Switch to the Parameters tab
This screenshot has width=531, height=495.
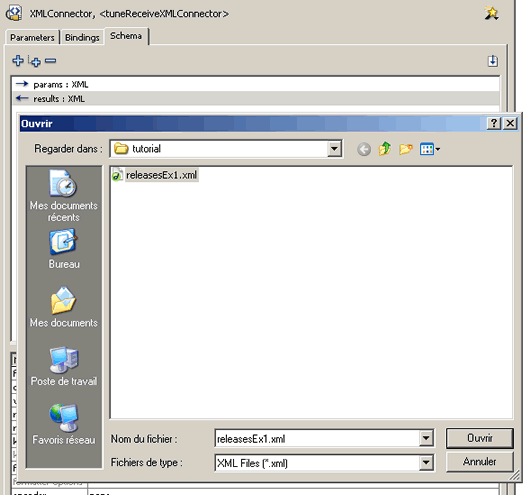click(32, 37)
